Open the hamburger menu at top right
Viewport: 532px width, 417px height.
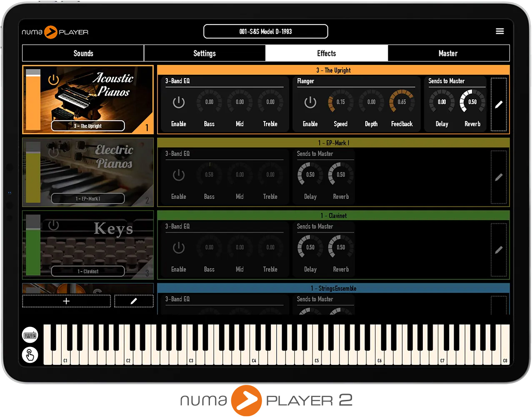pyautogui.click(x=500, y=31)
